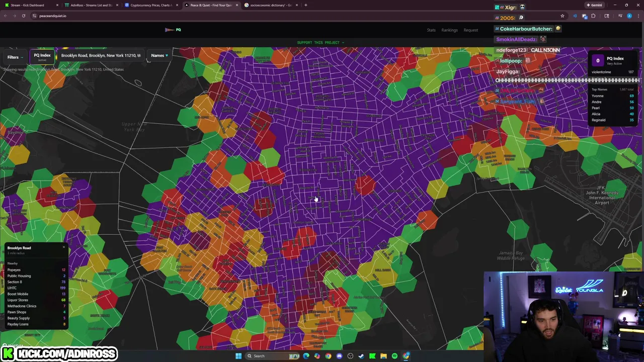Go back in browser history
644x362 pixels.
(x=6, y=16)
